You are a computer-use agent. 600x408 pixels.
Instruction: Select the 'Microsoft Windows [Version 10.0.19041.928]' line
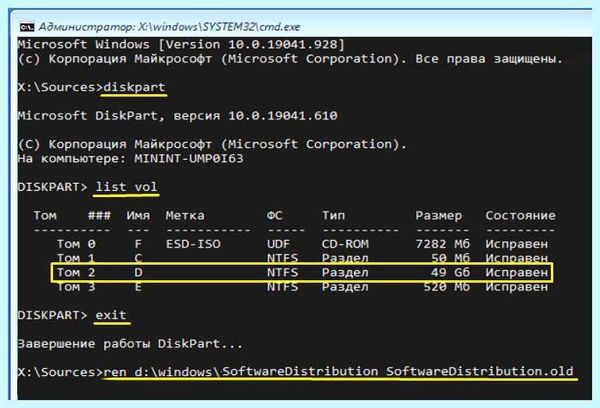pos(181,44)
